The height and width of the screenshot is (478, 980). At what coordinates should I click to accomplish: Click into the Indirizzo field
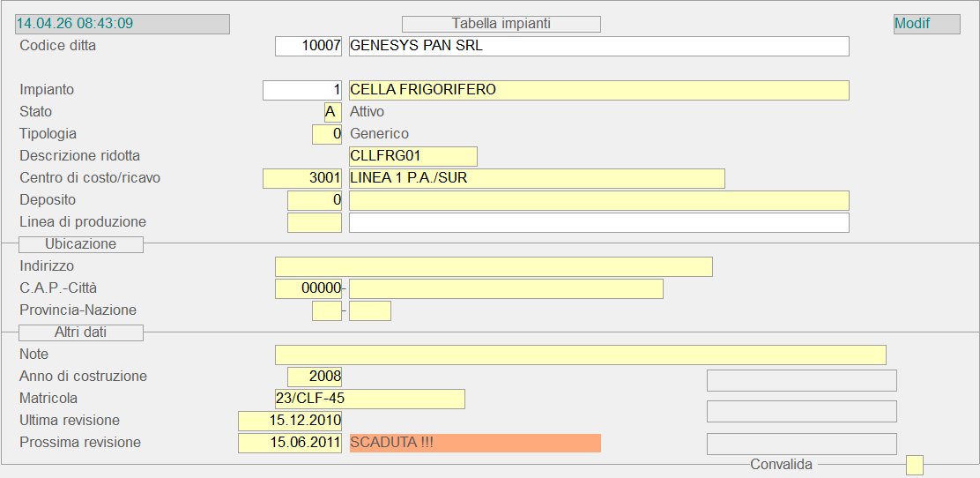tap(493, 266)
